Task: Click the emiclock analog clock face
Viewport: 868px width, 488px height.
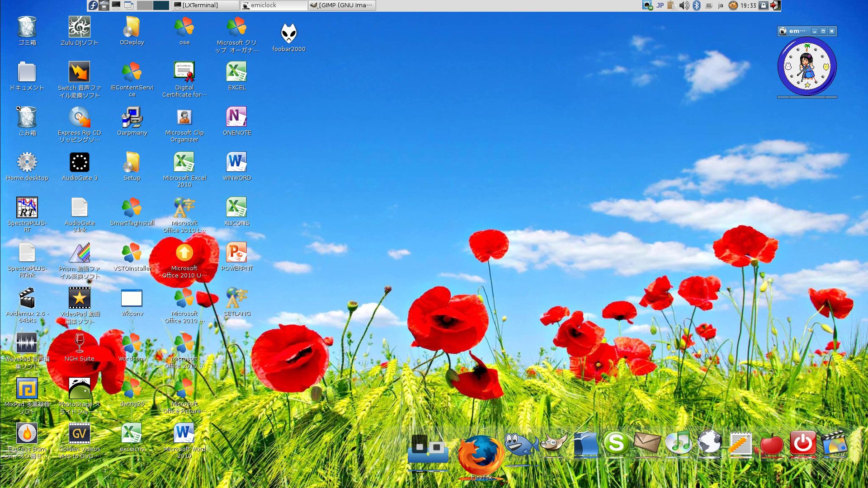Action: point(807,67)
